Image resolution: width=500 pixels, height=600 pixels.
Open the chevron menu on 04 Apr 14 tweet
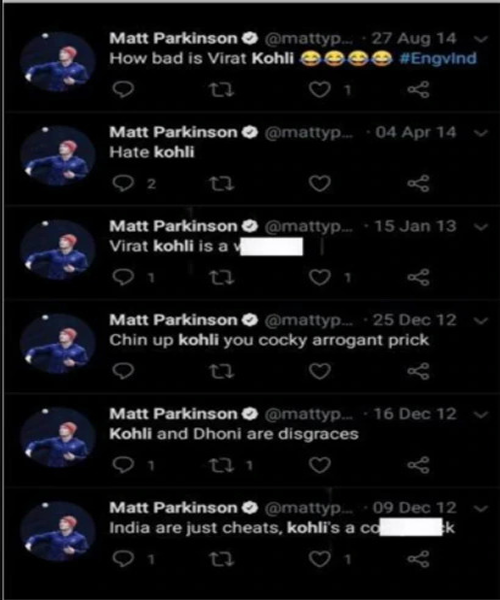click(480, 133)
